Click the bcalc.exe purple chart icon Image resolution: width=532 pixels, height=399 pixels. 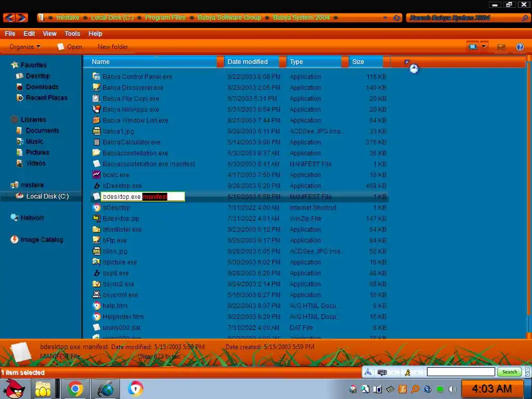point(96,175)
